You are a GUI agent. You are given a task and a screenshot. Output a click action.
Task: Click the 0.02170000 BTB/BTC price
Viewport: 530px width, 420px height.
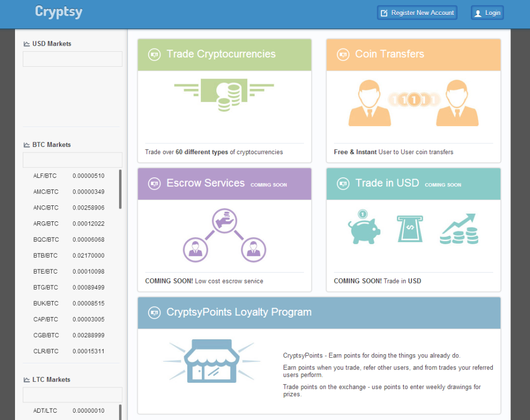coord(89,256)
